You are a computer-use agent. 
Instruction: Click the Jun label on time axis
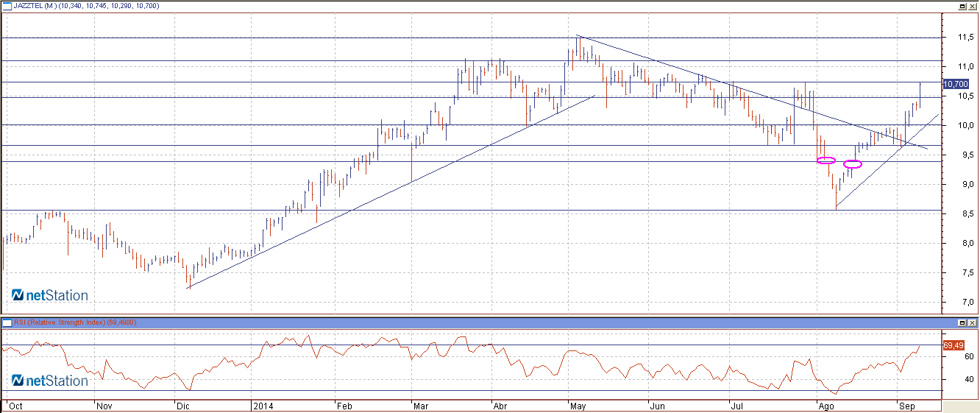click(656, 405)
